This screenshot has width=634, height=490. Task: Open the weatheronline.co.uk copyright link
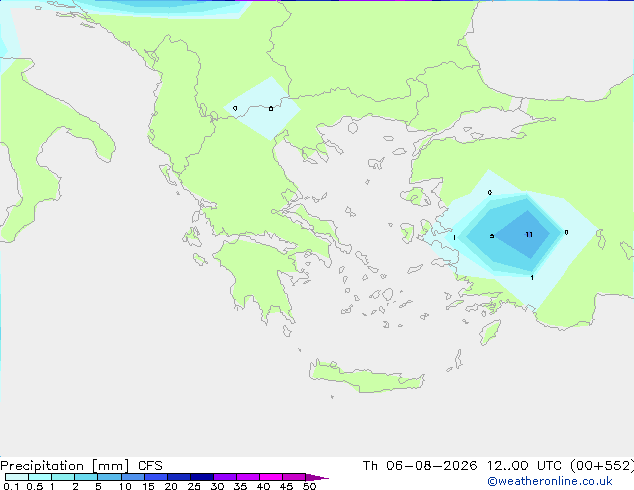click(550, 481)
